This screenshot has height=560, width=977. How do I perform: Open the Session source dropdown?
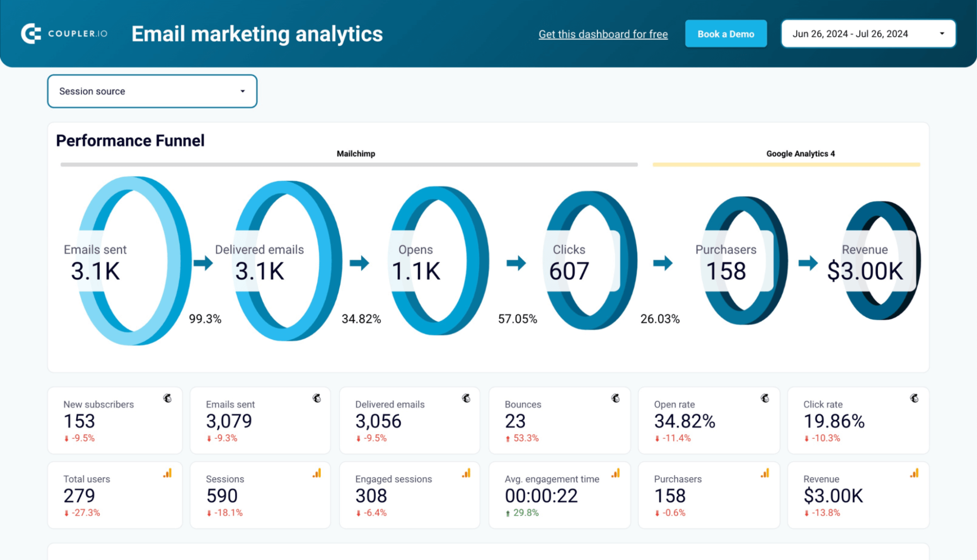click(152, 91)
